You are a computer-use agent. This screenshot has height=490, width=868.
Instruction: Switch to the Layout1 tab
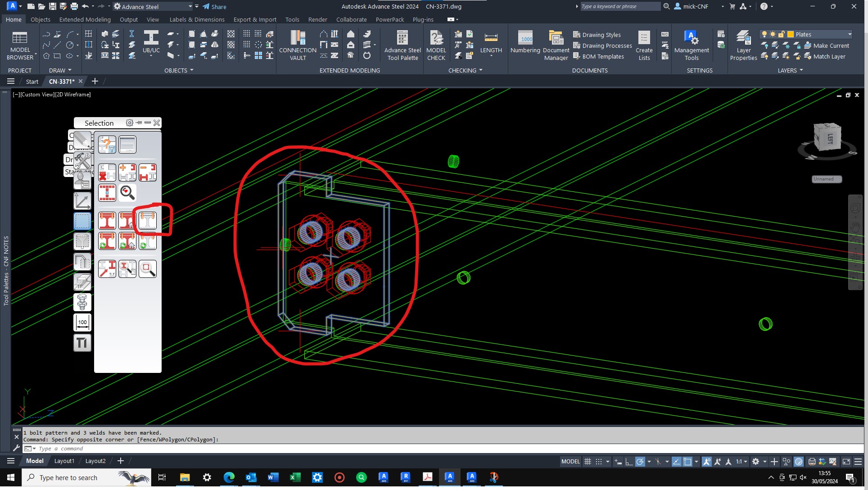(64, 461)
